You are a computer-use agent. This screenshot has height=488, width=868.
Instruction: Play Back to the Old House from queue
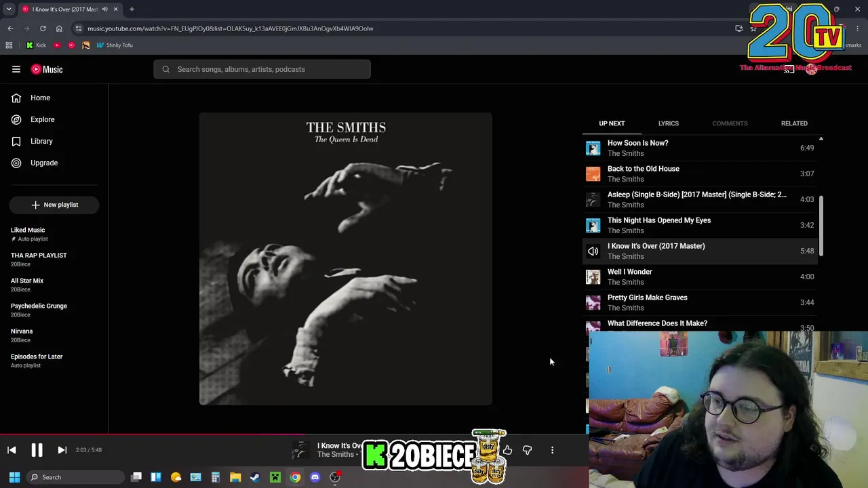coord(700,174)
